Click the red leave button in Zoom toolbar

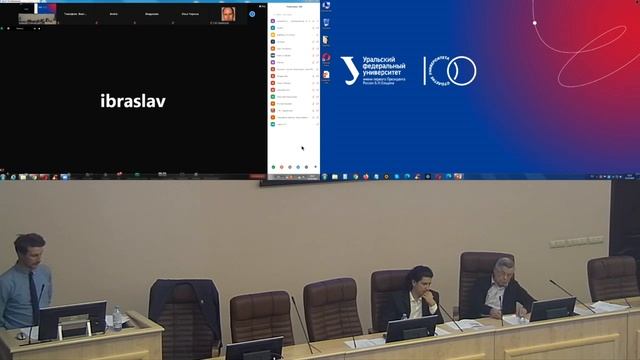257,176
